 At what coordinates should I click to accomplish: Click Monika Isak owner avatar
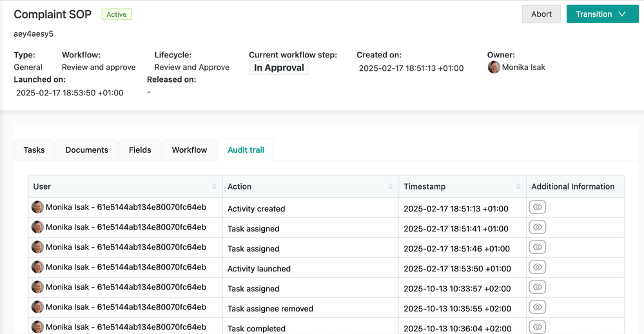click(x=494, y=67)
